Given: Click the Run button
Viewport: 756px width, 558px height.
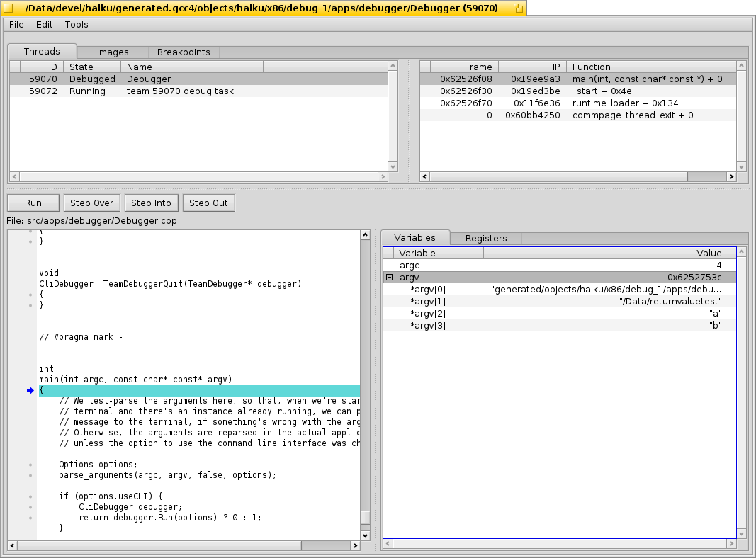Looking at the screenshot, I should coord(33,203).
